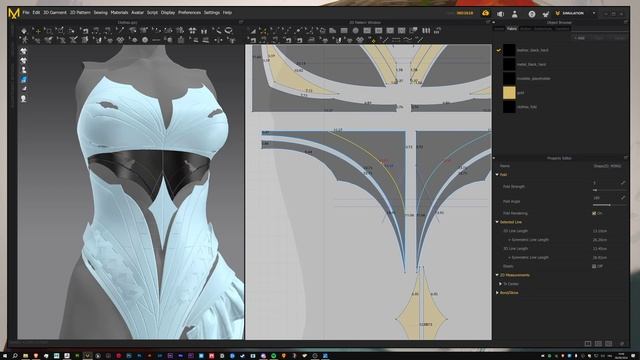Select the highlighted Transform Pattern tool
The width and height of the screenshot is (640, 360).
pos(263,31)
